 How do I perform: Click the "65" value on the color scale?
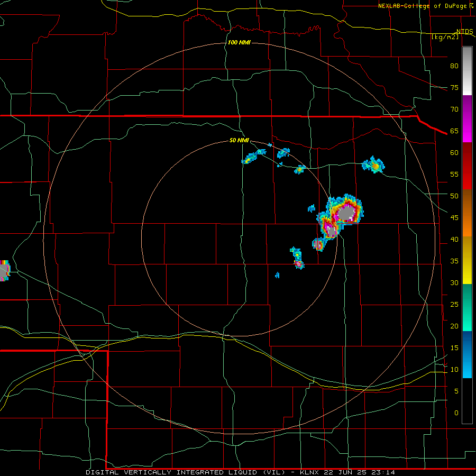click(x=454, y=131)
